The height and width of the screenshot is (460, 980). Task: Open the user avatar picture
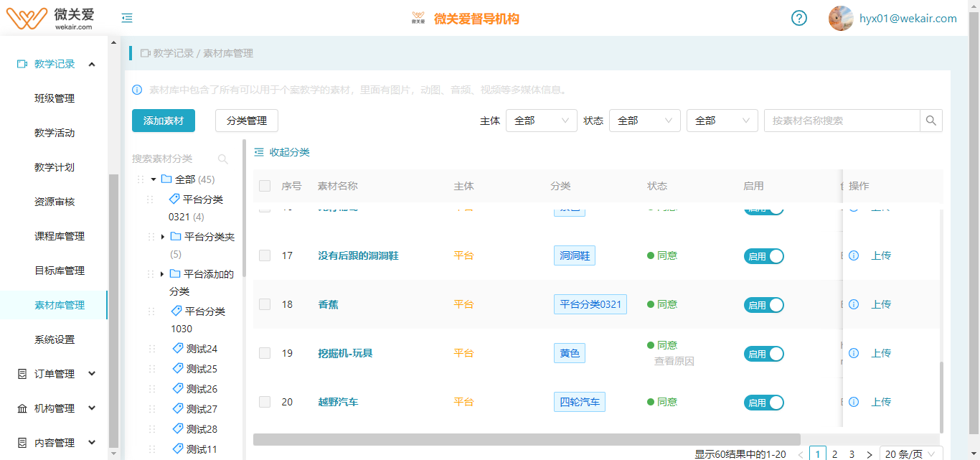click(x=841, y=19)
